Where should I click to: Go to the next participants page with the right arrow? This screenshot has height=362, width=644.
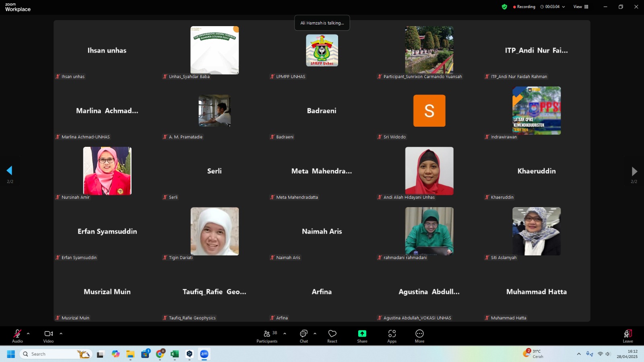(634, 171)
